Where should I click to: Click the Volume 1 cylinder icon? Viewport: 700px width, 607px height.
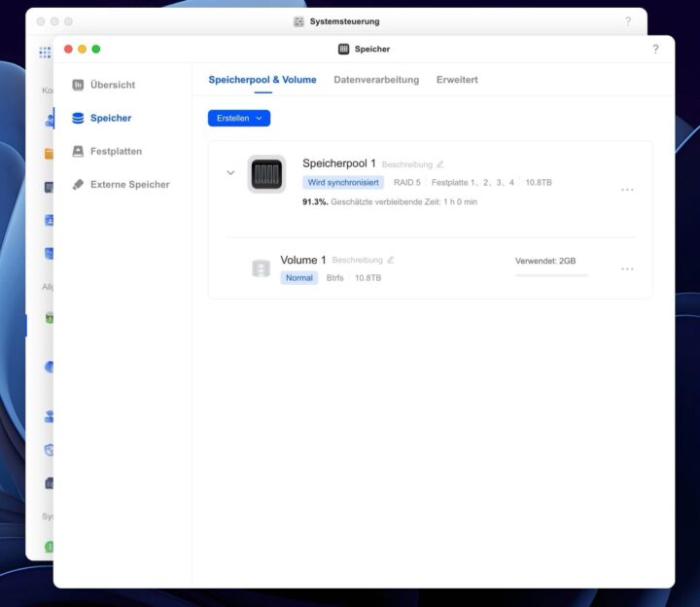260,268
